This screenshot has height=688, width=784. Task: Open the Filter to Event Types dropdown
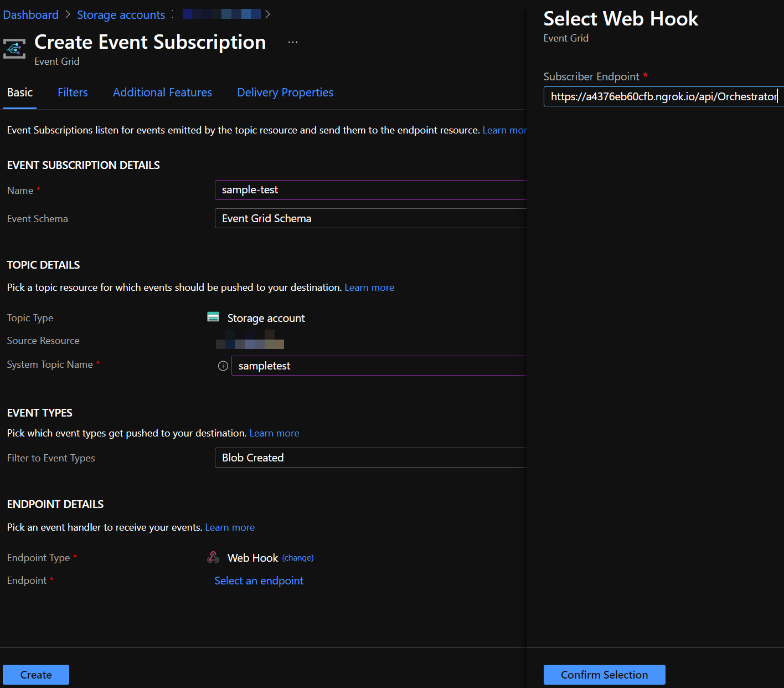(x=371, y=458)
